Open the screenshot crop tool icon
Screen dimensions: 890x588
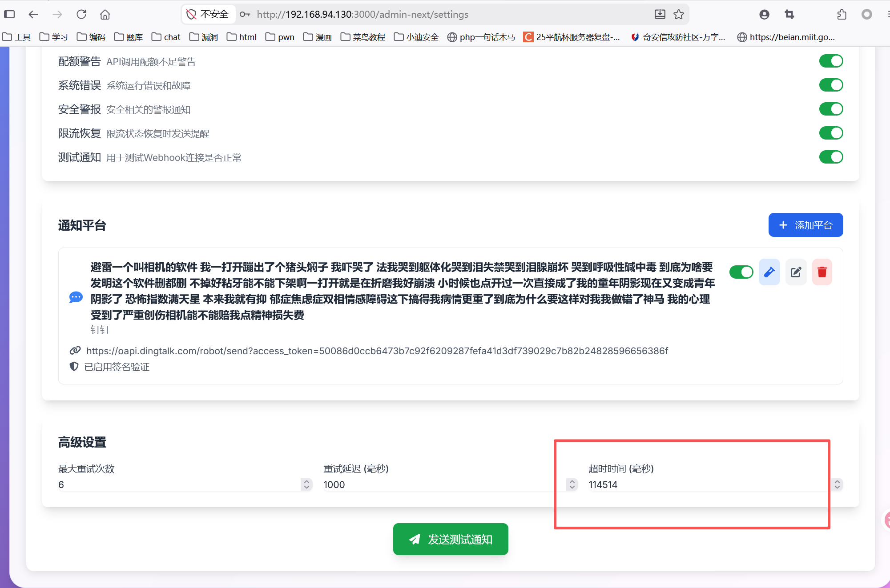click(x=789, y=14)
